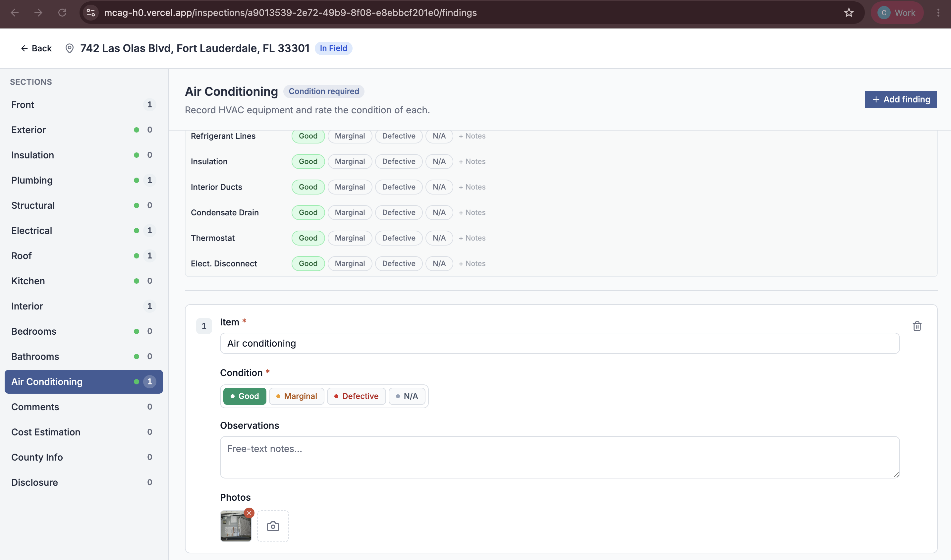Image resolution: width=951 pixels, height=560 pixels.
Task: Open the Plumbing section
Action: [x=84, y=180]
